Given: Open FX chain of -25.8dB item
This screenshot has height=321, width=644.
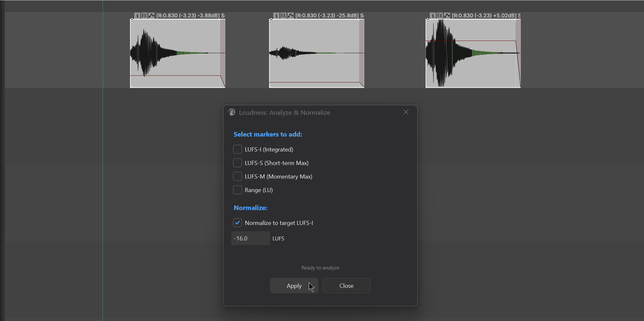Looking at the screenshot, I should (x=283, y=15).
